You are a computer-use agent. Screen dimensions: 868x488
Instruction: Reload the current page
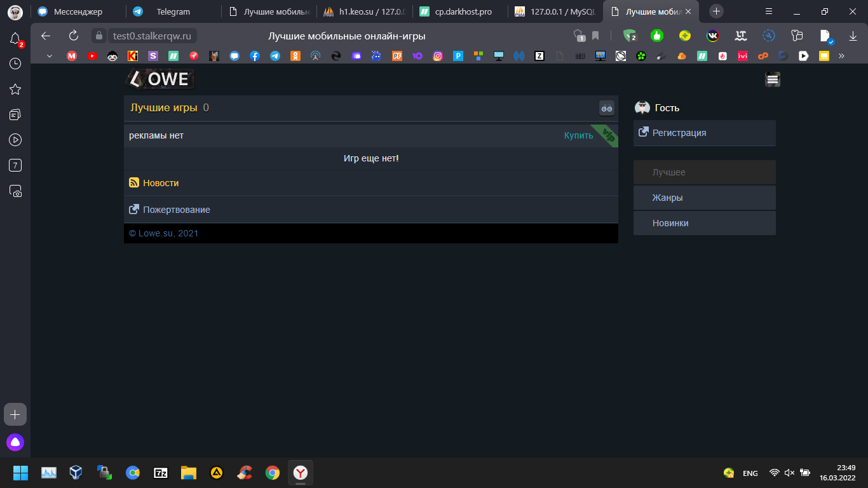point(74,36)
